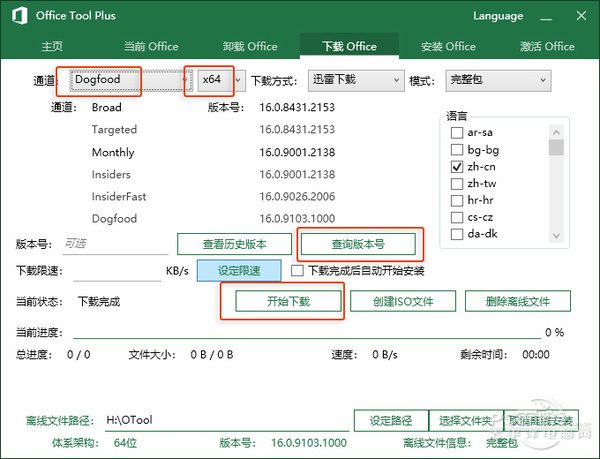Click the 删除离线文件 button

[x=518, y=301]
